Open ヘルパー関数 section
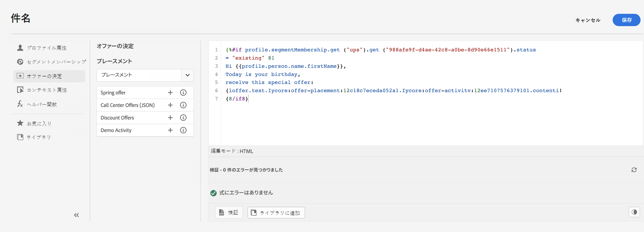The width and height of the screenshot is (644, 232). (42, 104)
